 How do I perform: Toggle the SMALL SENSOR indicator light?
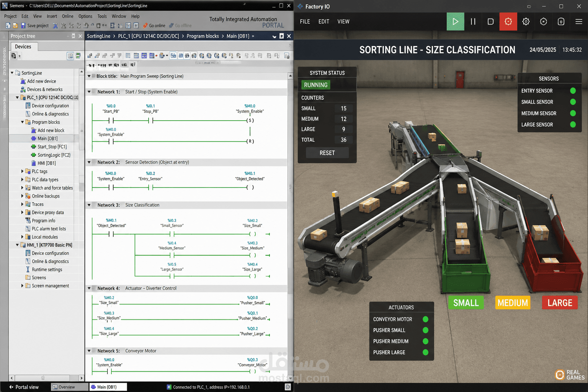click(x=573, y=102)
